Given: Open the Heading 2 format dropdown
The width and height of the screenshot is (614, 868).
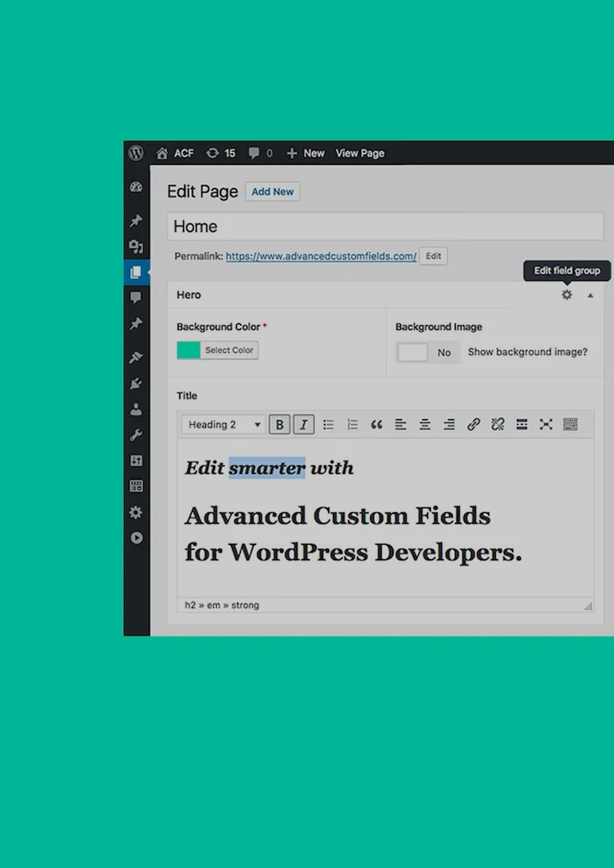Looking at the screenshot, I should [x=224, y=424].
